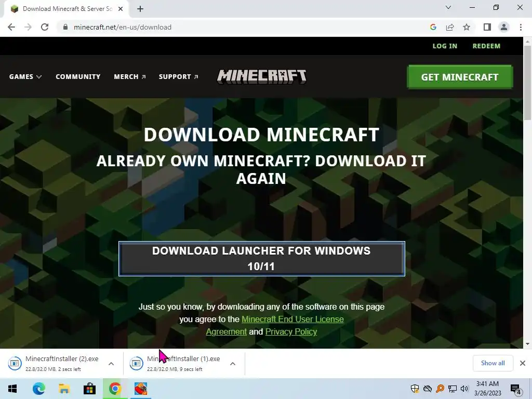Image resolution: width=532 pixels, height=399 pixels.
Task: Open the SUPPORT external link
Action: pyautogui.click(x=179, y=77)
